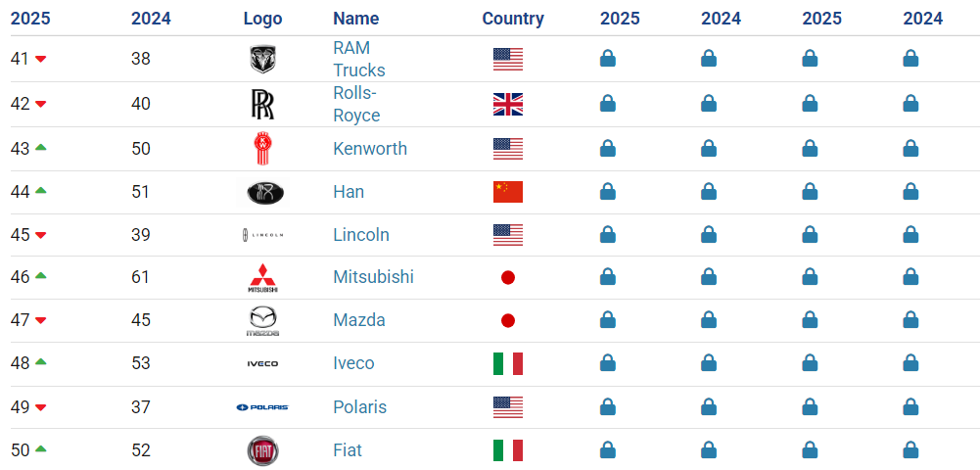Click the United Kingdom flag for Rolls-Royce
This screenshot has width=980, height=470.
pyautogui.click(x=507, y=105)
